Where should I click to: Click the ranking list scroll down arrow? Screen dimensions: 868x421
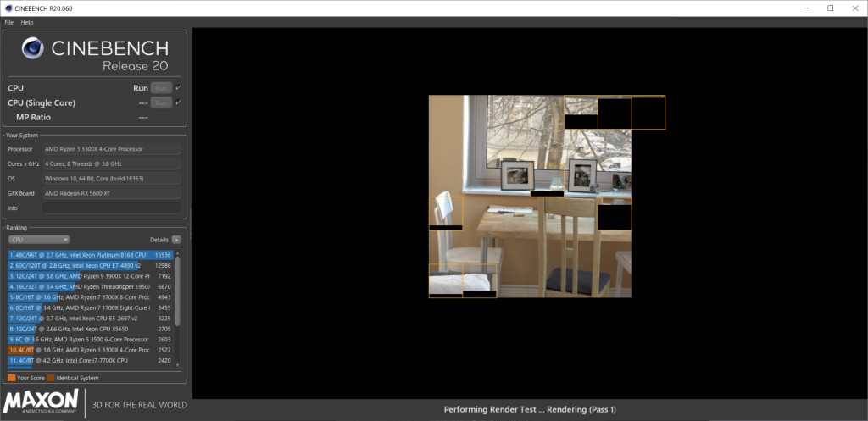(178, 365)
